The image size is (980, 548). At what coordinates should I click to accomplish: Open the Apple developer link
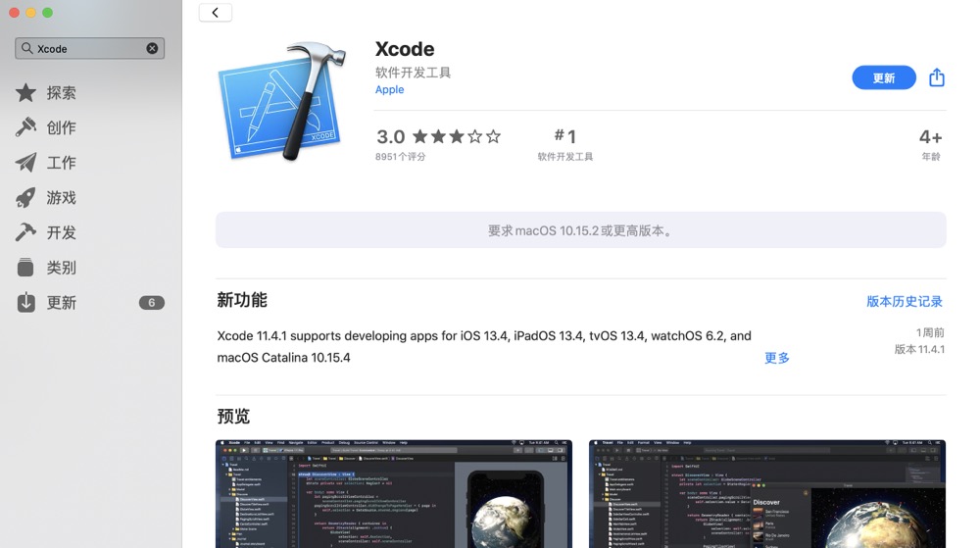tap(389, 89)
